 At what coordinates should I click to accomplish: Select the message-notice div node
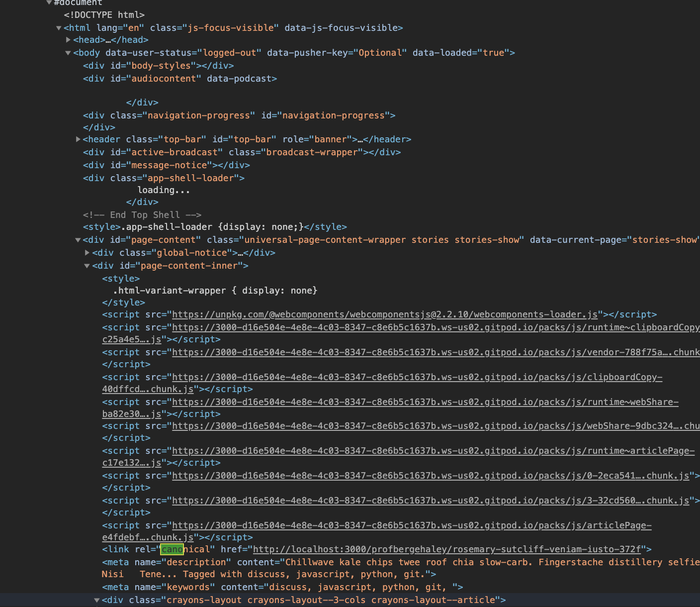pos(167,165)
